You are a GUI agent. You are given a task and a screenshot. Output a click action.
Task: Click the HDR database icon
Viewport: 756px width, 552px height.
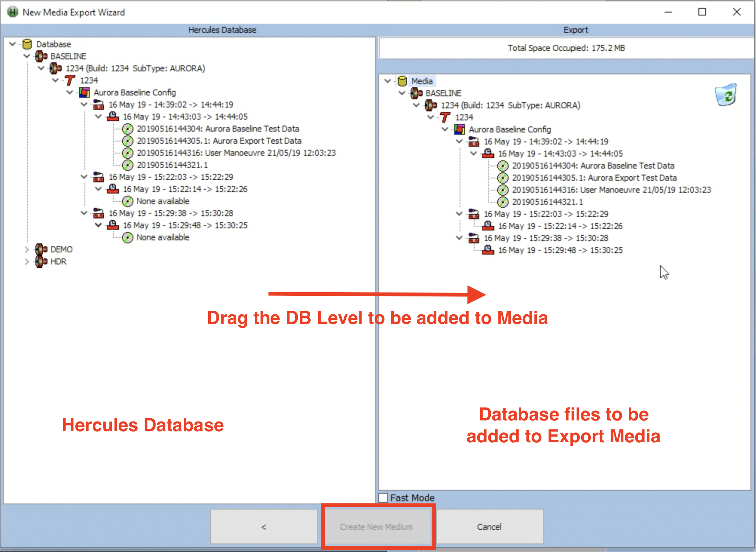41,261
